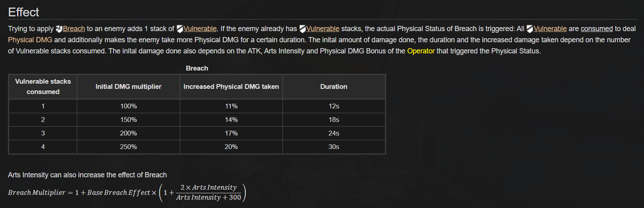Click the Breach status icon beside Breach link

tap(59, 29)
